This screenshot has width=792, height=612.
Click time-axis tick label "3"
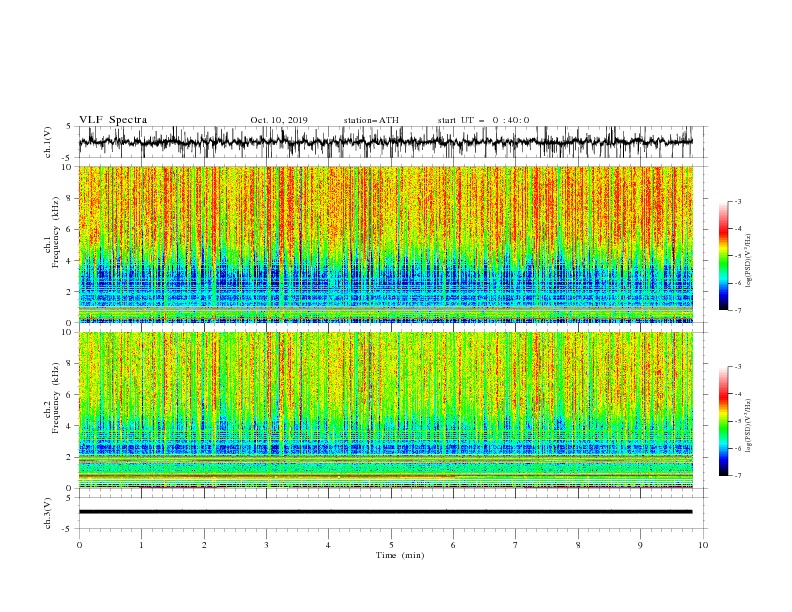(x=266, y=545)
